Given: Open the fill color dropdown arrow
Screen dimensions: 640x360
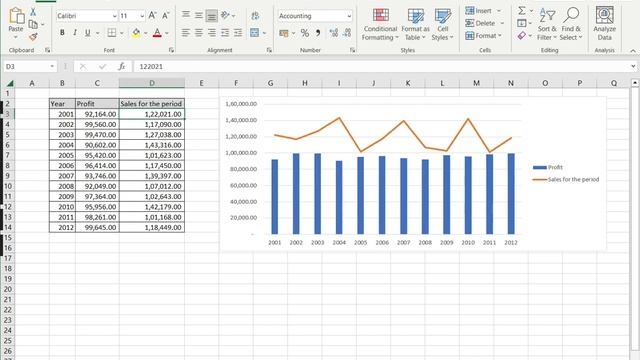Looking at the screenshot, I should 145,33.
